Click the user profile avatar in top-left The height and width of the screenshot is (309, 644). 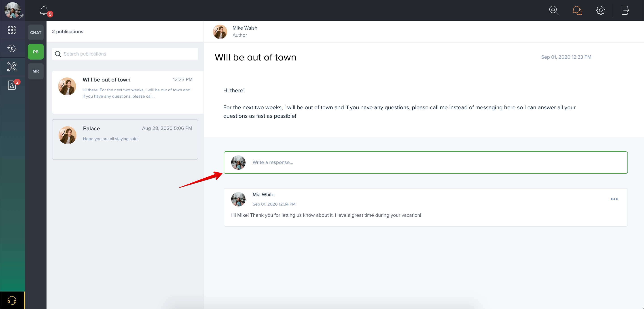point(12,10)
